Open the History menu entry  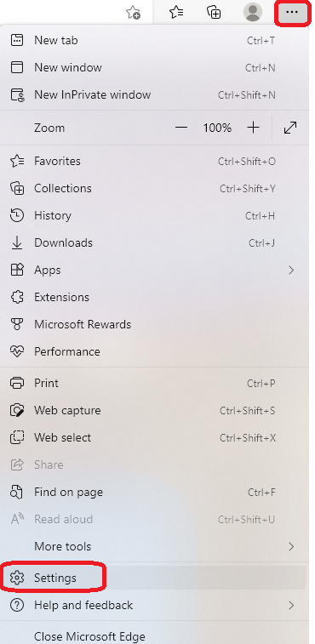click(154, 215)
